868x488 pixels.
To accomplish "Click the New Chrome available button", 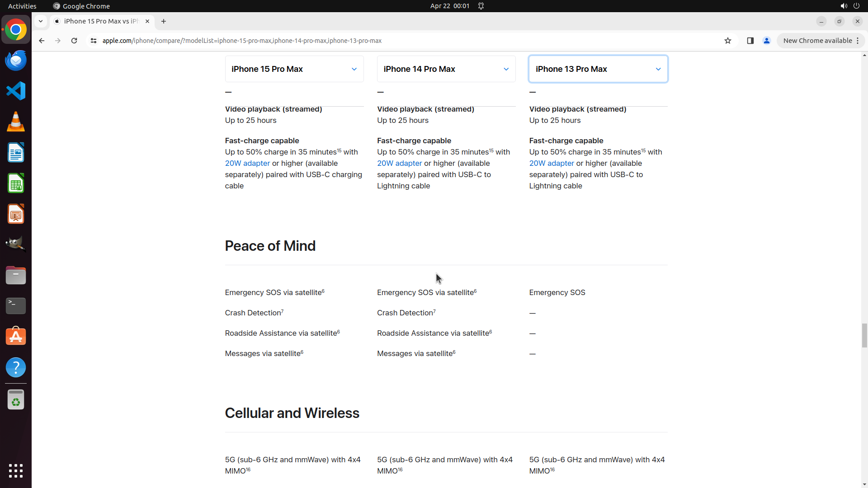I will [817, 41].
